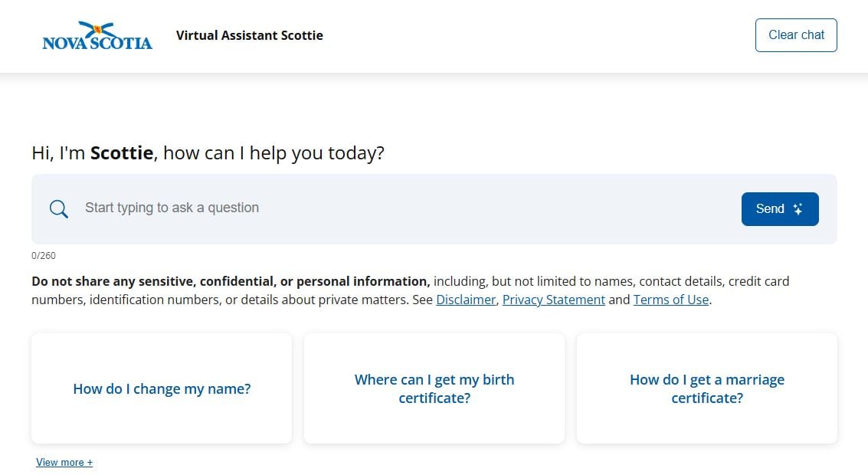
Task: Click the Clear chat button
Action: (795, 34)
